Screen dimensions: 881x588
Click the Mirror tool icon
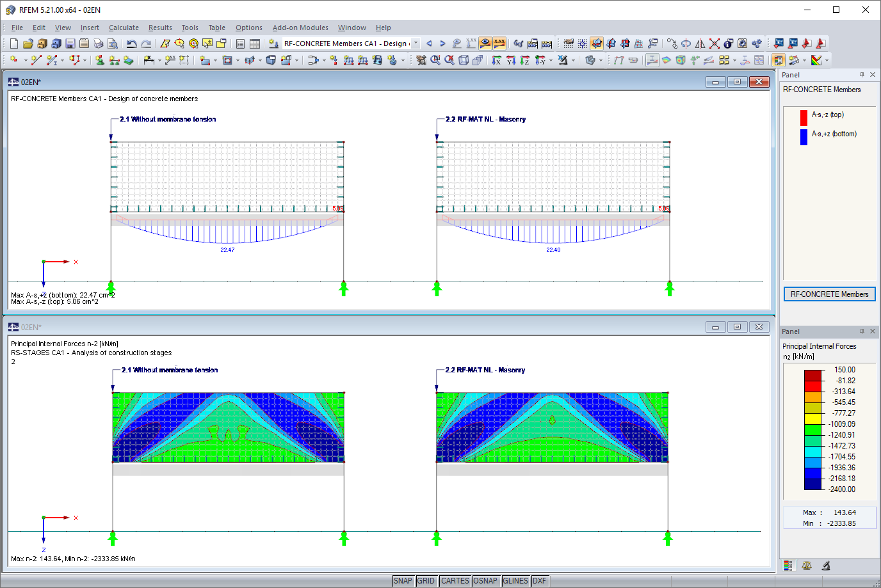pos(700,44)
